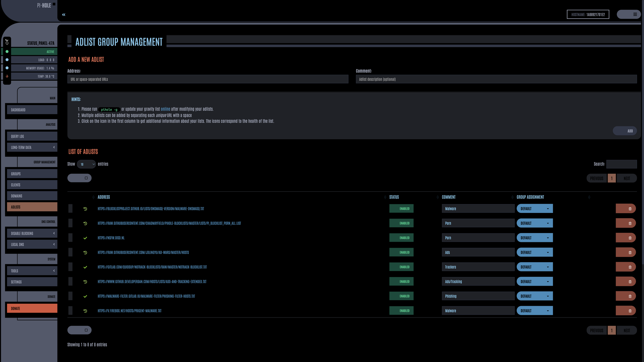Click green checkmark icon for nsfw.oisd.nl
The width and height of the screenshot is (644, 362).
[85, 238]
